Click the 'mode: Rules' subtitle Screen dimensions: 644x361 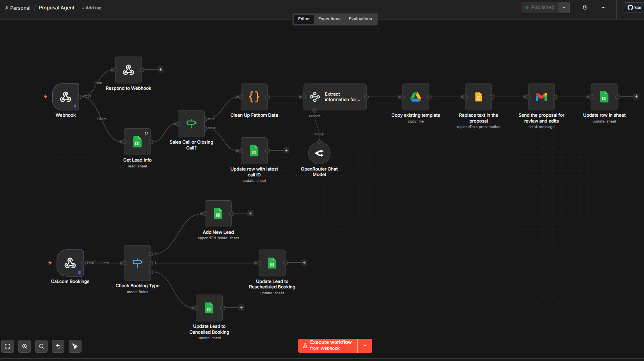tap(137, 292)
